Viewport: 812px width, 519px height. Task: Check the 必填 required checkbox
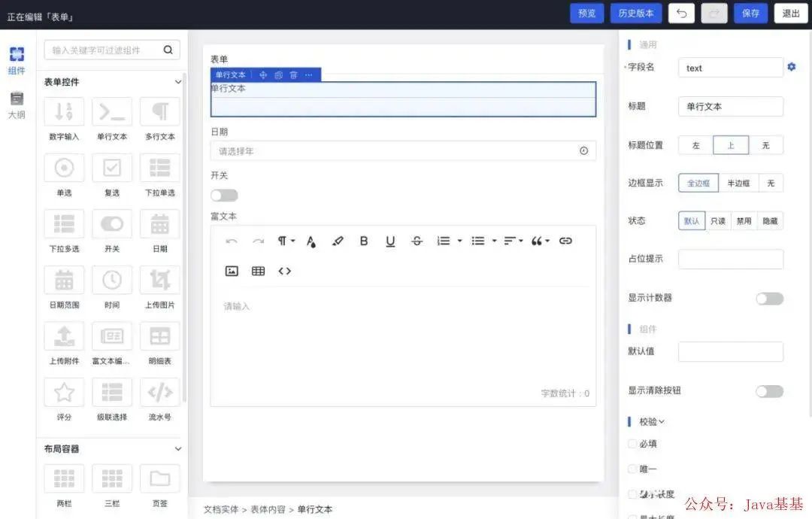(x=632, y=444)
